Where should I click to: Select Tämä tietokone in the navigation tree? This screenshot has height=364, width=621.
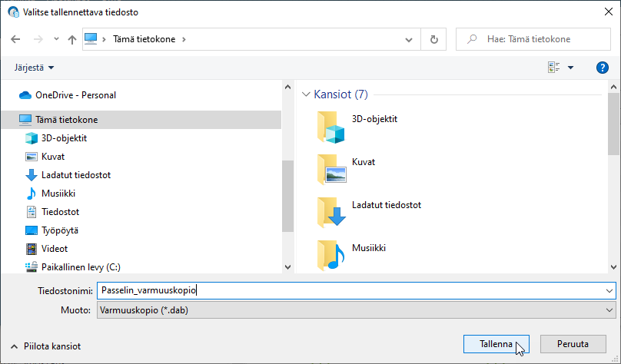141,120
